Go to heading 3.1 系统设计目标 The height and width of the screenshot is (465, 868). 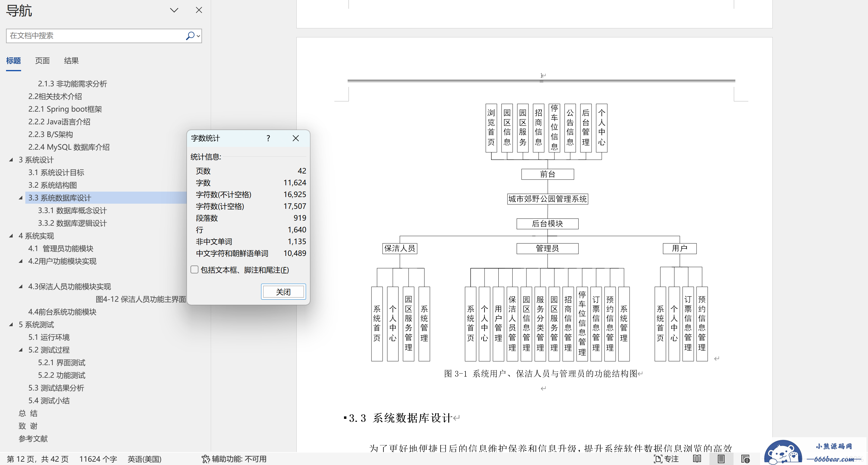[56, 172]
